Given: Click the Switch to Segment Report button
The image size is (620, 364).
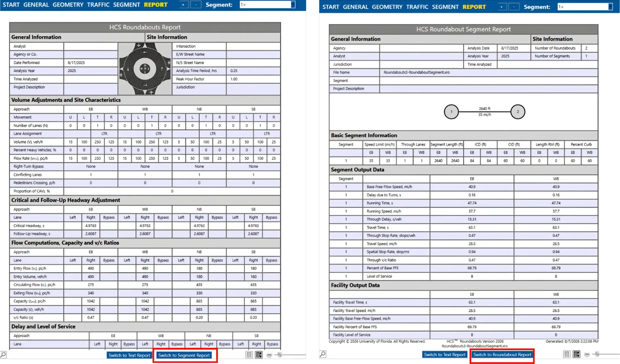Looking at the screenshot, I should (x=184, y=355).
